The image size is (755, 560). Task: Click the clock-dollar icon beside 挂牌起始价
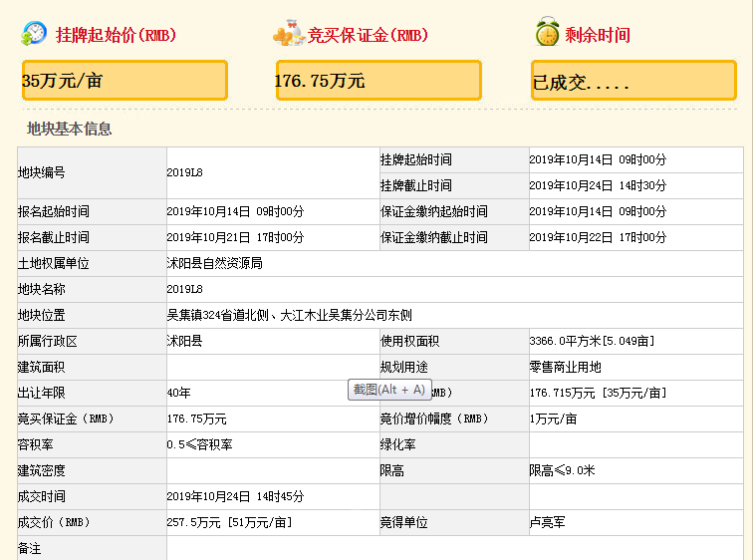click(x=34, y=34)
